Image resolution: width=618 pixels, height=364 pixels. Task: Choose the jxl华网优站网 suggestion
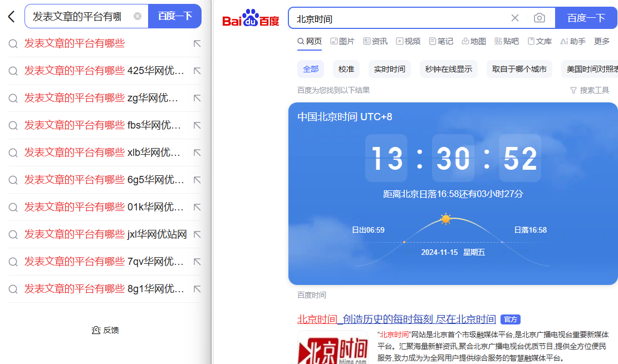[x=106, y=234]
